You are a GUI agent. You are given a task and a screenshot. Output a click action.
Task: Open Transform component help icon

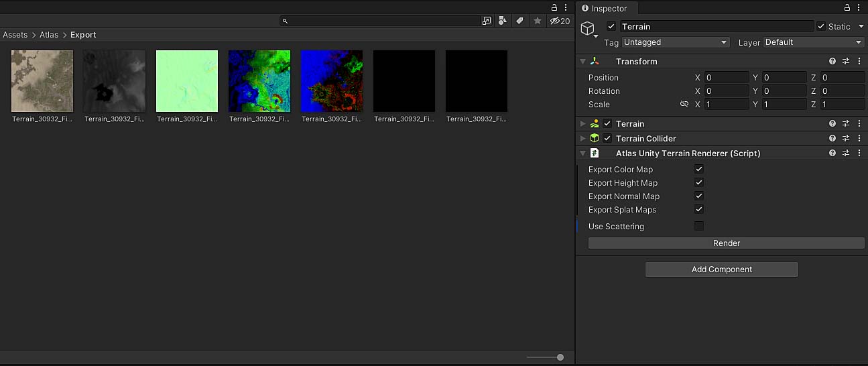832,62
